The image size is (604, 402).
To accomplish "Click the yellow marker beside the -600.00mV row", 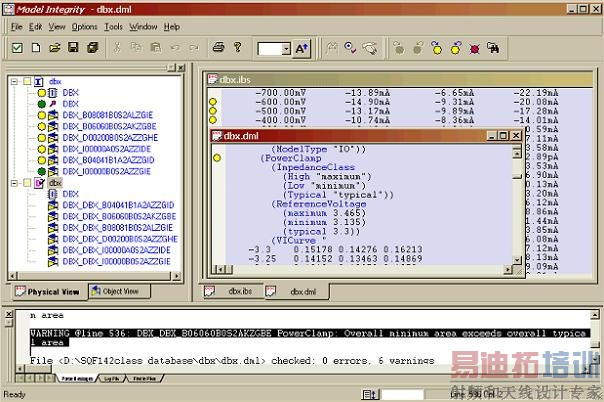I will [213, 102].
